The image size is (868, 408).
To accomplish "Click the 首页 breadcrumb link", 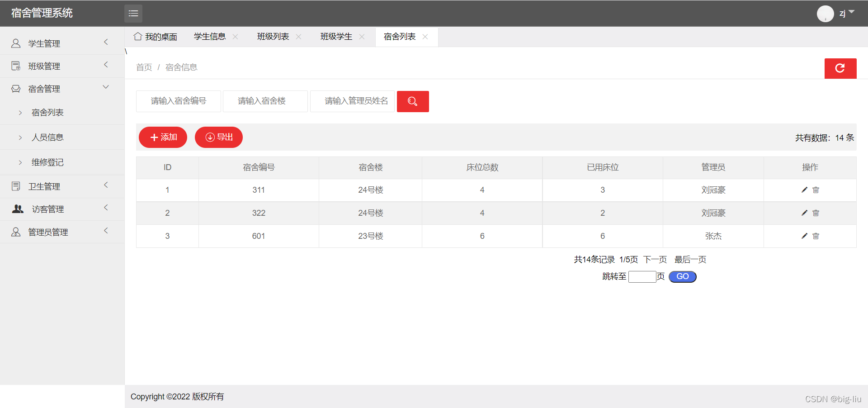I will pos(144,67).
